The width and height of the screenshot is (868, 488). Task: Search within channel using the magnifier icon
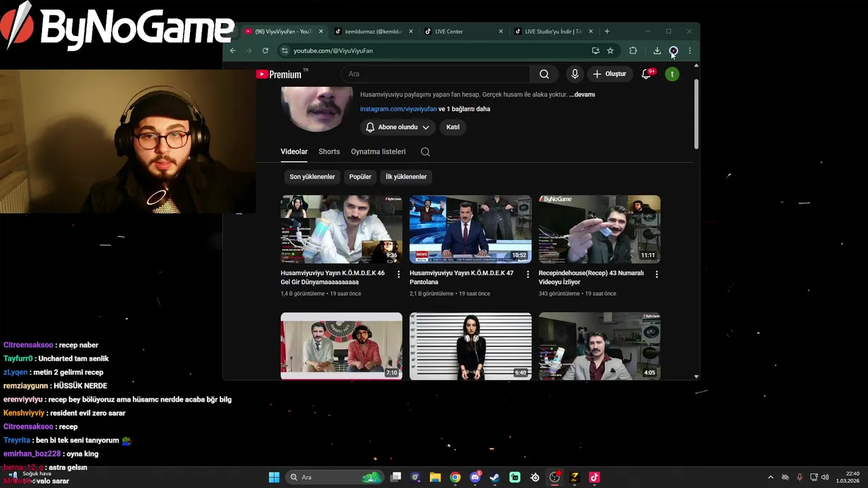pyautogui.click(x=425, y=152)
